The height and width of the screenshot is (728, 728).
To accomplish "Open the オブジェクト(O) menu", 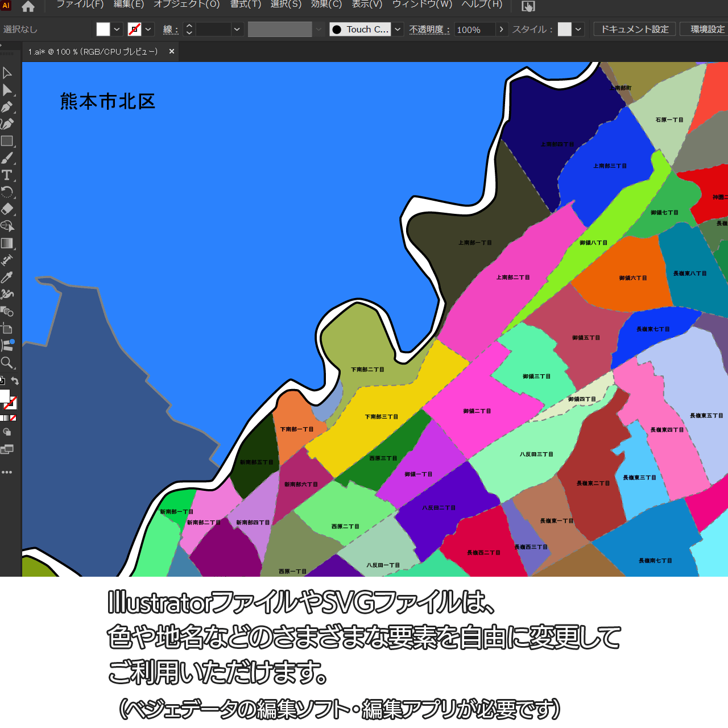I will 187,5.
